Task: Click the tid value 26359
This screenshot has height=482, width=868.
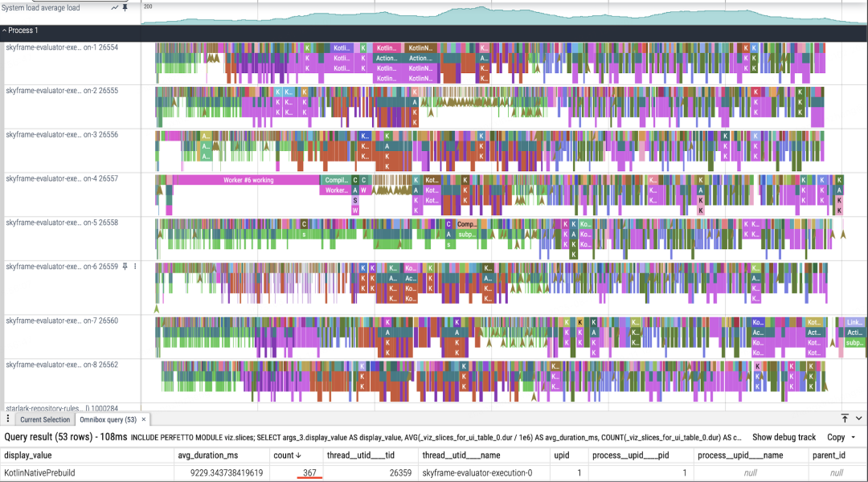Action: (400, 473)
